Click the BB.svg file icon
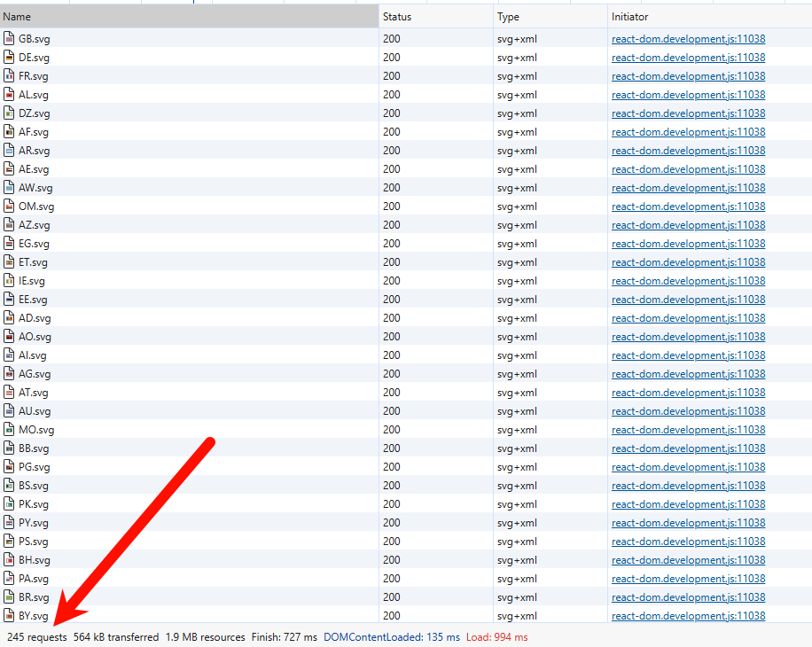Viewport: 812px width, 647px height. pyautogui.click(x=9, y=448)
